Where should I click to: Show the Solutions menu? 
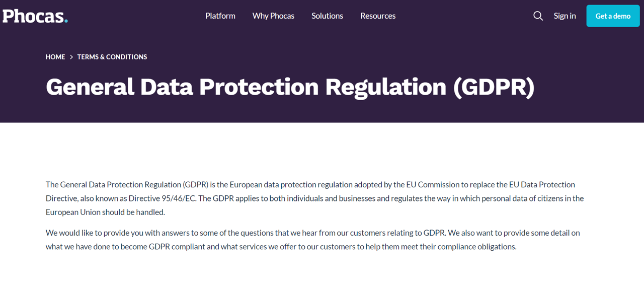pos(327,16)
